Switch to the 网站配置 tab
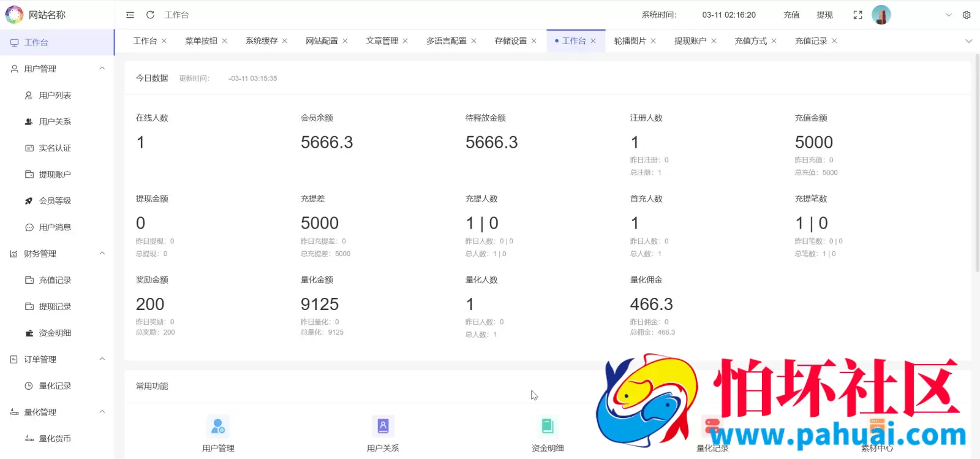Screen dimensions: 980x459 tap(322, 41)
